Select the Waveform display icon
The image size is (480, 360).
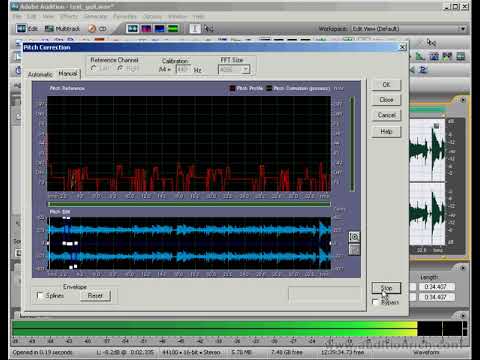coord(132,29)
